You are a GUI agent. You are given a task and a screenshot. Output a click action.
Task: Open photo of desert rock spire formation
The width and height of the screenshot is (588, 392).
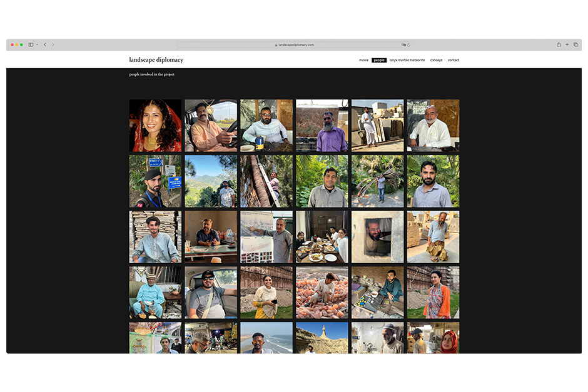click(322, 338)
